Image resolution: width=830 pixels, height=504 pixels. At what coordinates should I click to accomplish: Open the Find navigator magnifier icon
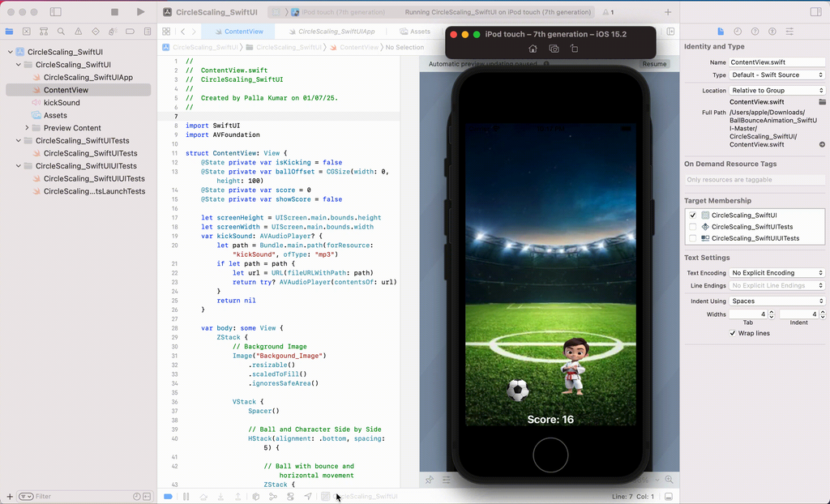pos(61,32)
